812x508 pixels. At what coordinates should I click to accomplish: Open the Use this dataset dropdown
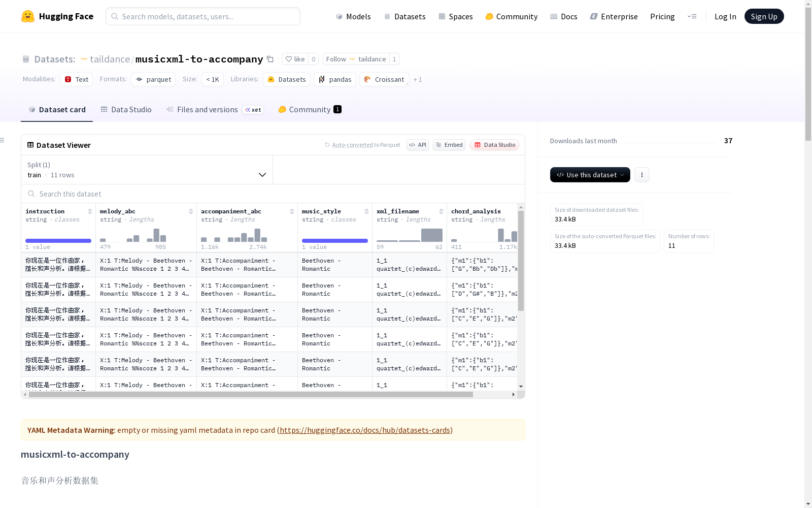pos(590,175)
